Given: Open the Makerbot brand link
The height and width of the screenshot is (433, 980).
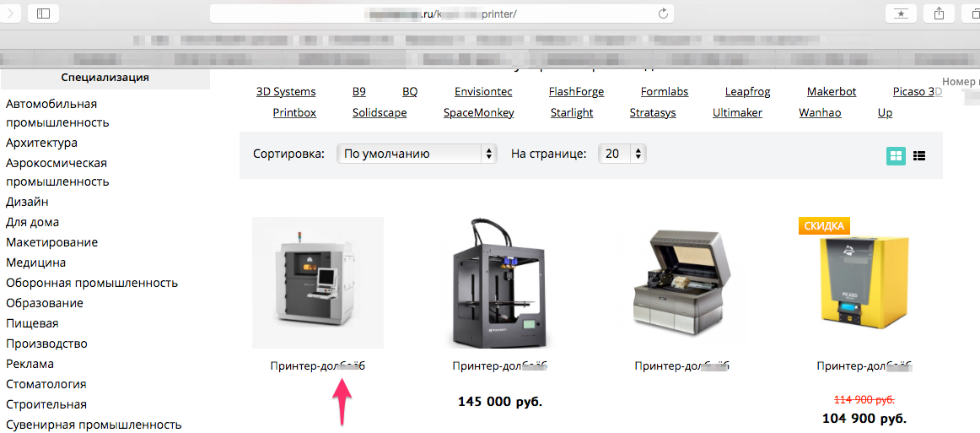Looking at the screenshot, I should click(x=832, y=92).
